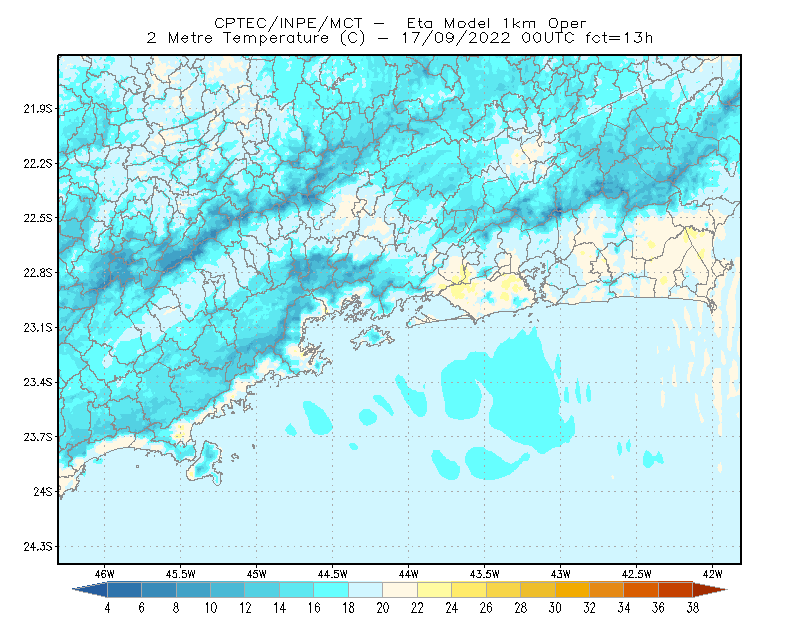Pick the below-4 dark blue arrow swatch
800x618 pixels.
point(90,590)
